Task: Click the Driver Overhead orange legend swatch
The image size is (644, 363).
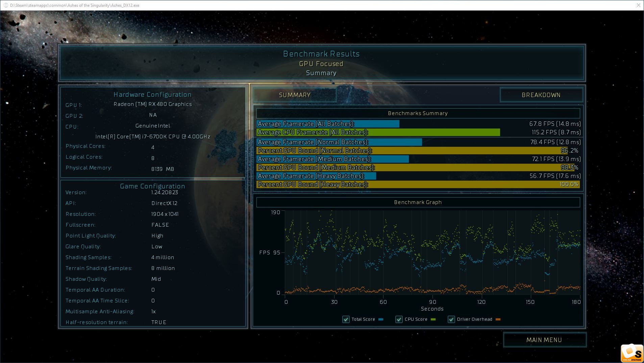Action: tap(498, 319)
